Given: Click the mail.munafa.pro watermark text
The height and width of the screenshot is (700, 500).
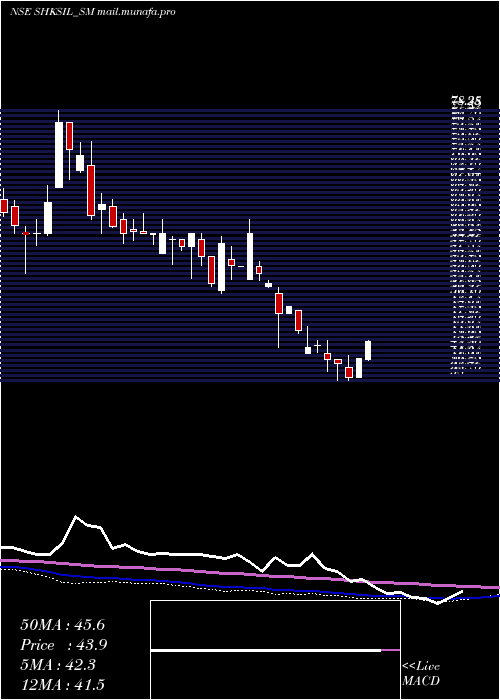Looking at the screenshot, I should coord(137,12).
